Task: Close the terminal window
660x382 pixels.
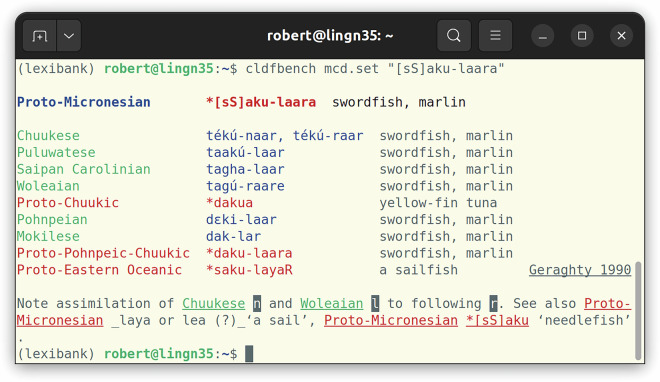Action: (621, 36)
